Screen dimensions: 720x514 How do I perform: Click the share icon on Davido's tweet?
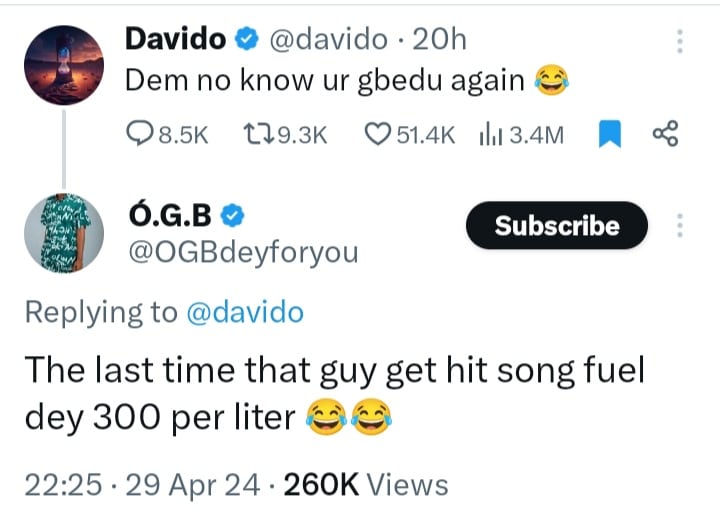665,134
